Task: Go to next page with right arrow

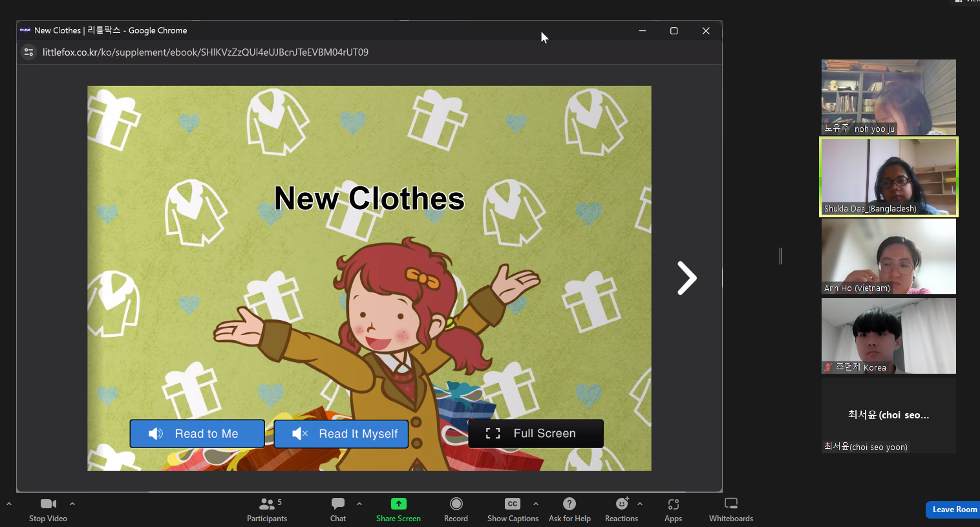Action: click(x=687, y=278)
